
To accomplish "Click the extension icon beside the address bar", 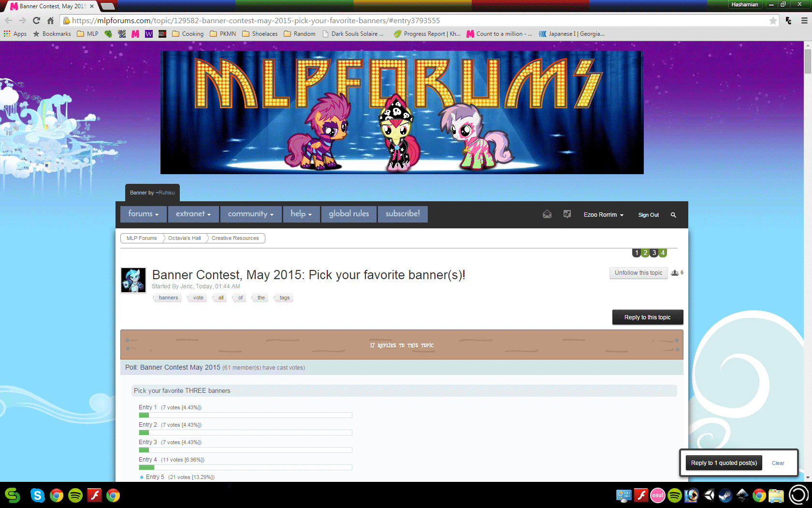I will 789,20.
